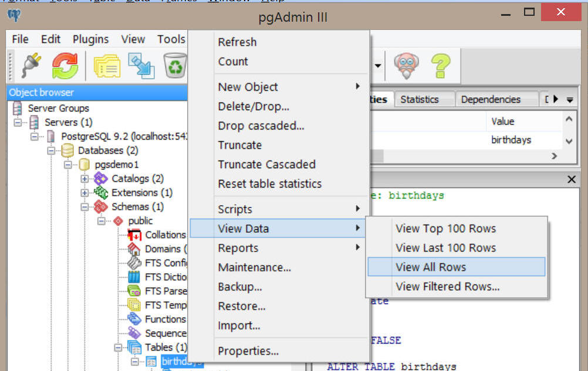Click the Extensions green icon
The width and height of the screenshot is (588, 371).
click(x=101, y=192)
